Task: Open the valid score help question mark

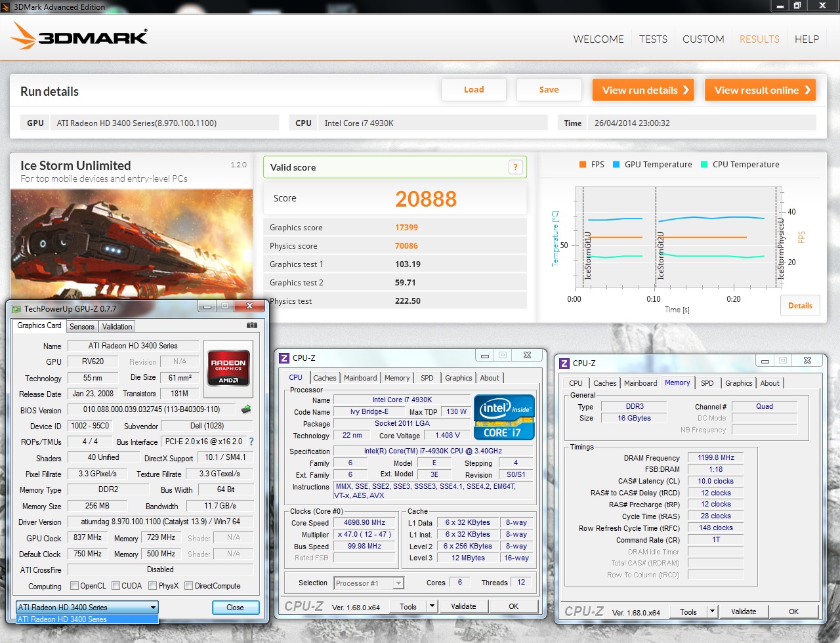Action: click(x=516, y=167)
